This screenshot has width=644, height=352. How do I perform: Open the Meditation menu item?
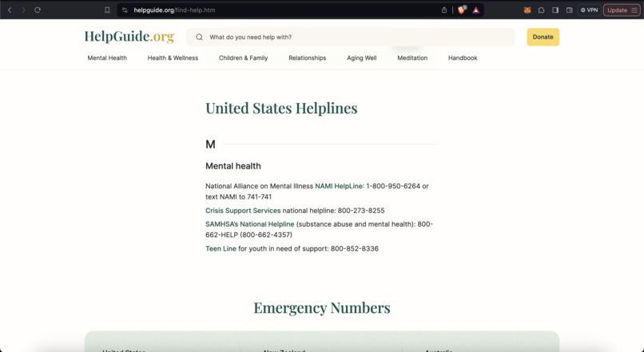412,57
